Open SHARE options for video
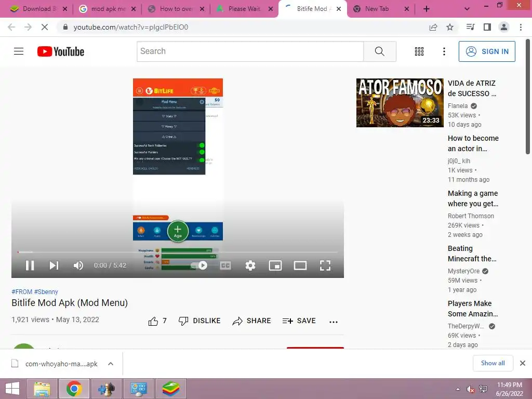This screenshot has height=399, width=532. (x=251, y=321)
